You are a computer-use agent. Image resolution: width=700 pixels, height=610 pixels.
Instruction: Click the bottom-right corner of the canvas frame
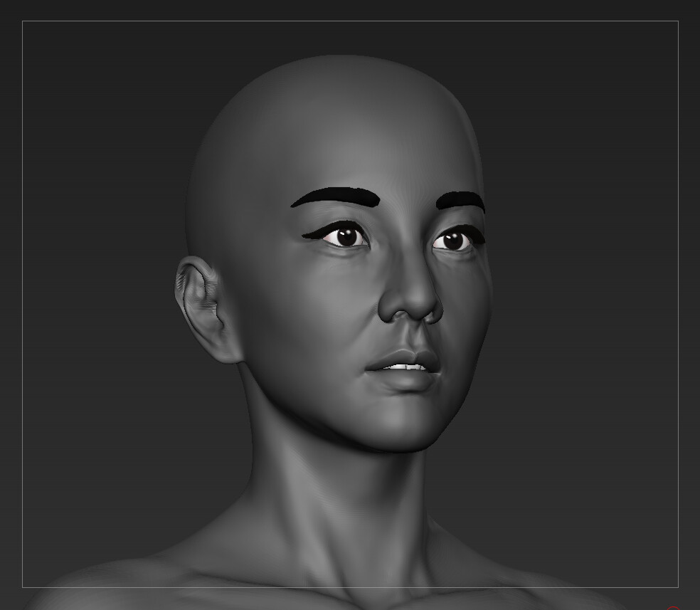point(678,587)
